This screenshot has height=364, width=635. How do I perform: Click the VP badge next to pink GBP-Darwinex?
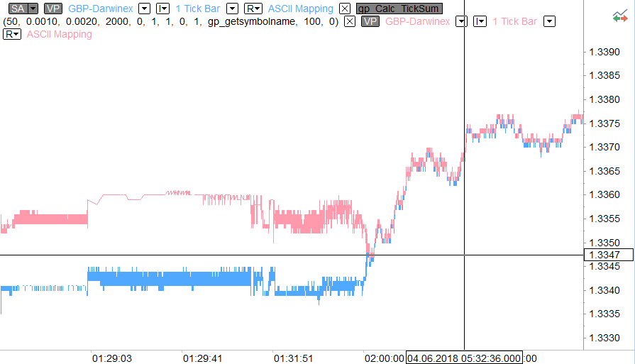pyautogui.click(x=370, y=21)
